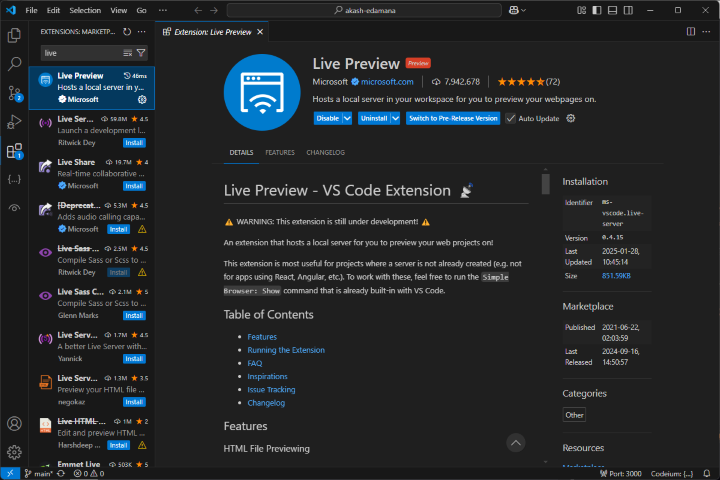Expand the Uninstall button dropdown arrow
Screen dimensions: 720x480
[x=395, y=119]
